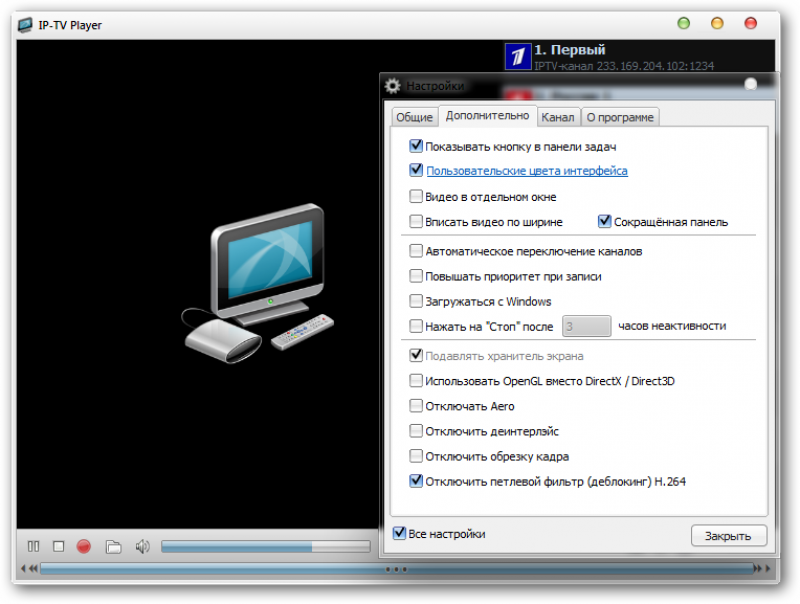Switch to the Общие tab
Image resolution: width=800 pixels, height=604 pixels.
pos(413,116)
